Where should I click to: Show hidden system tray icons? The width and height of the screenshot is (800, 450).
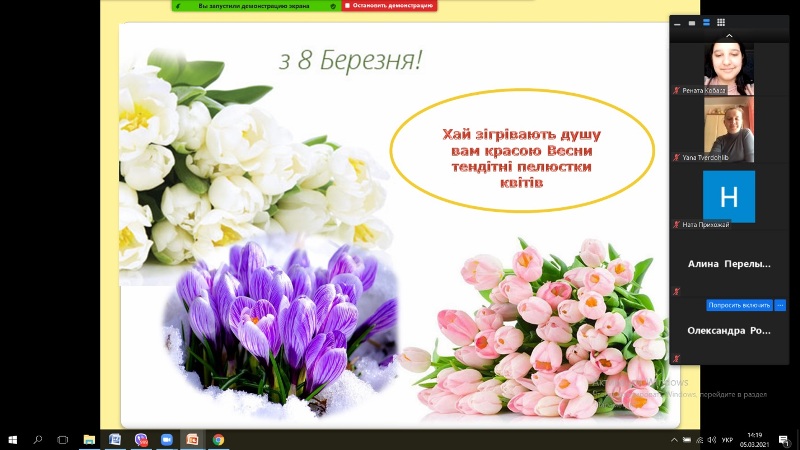[x=674, y=440]
